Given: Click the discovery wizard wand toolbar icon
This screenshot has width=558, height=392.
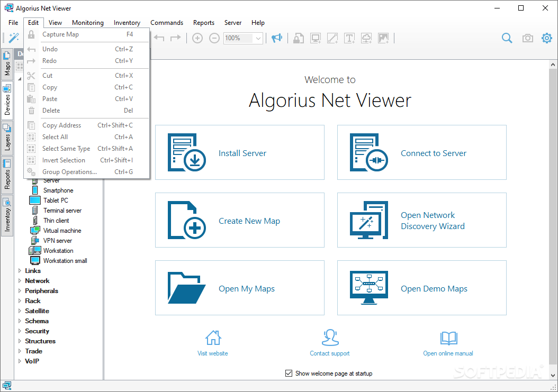Looking at the screenshot, I should tap(14, 38).
